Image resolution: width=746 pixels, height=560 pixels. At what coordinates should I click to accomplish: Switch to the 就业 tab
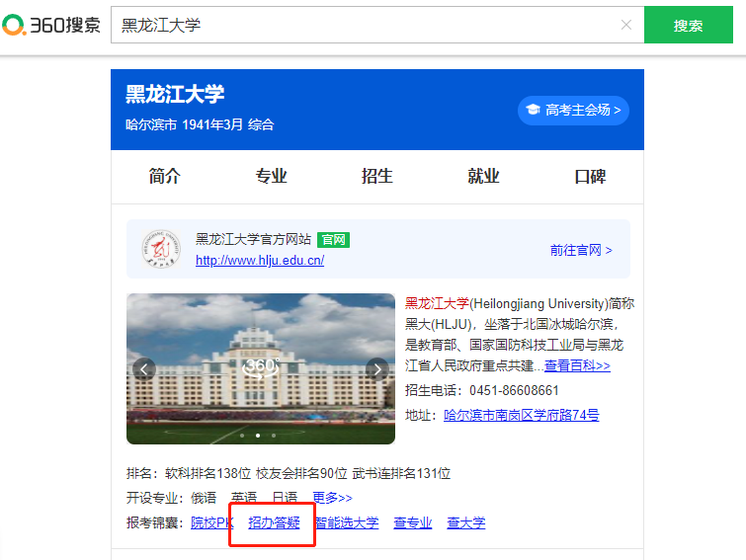(x=484, y=177)
